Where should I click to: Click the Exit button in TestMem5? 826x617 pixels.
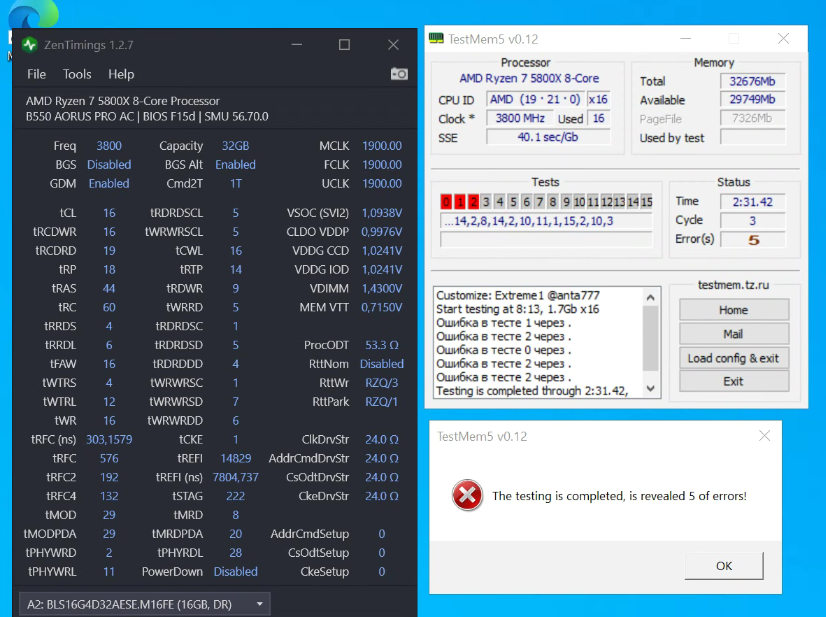[x=734, y=381]
